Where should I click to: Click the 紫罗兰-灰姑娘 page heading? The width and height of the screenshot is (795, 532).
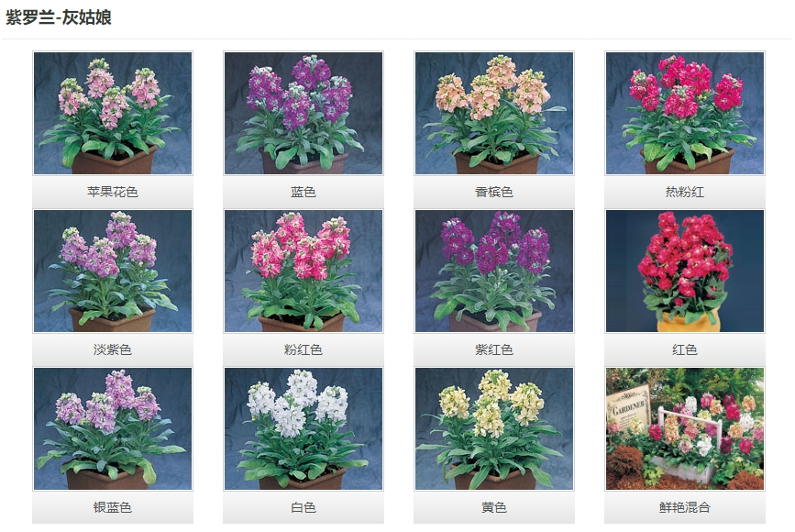[x=59, y=17]
